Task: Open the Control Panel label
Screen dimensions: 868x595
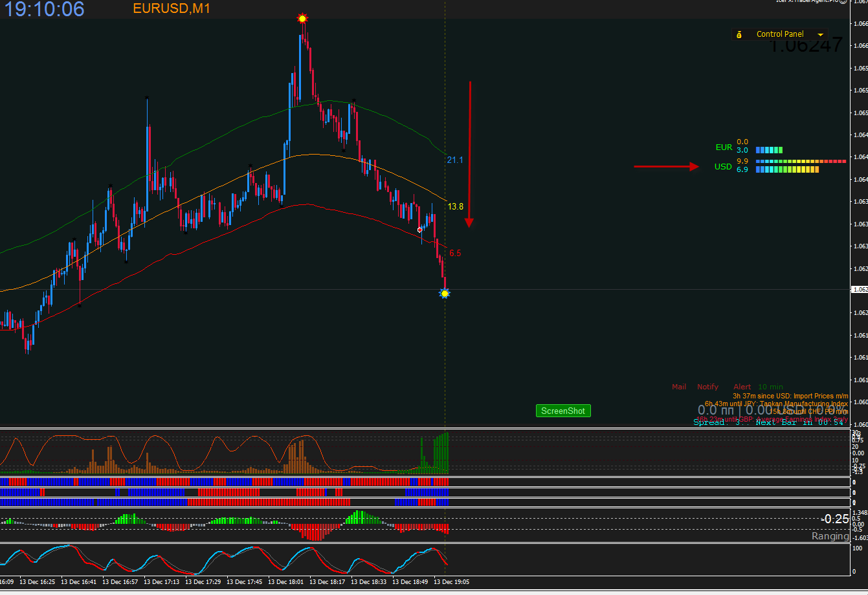Action: (780, 34)
